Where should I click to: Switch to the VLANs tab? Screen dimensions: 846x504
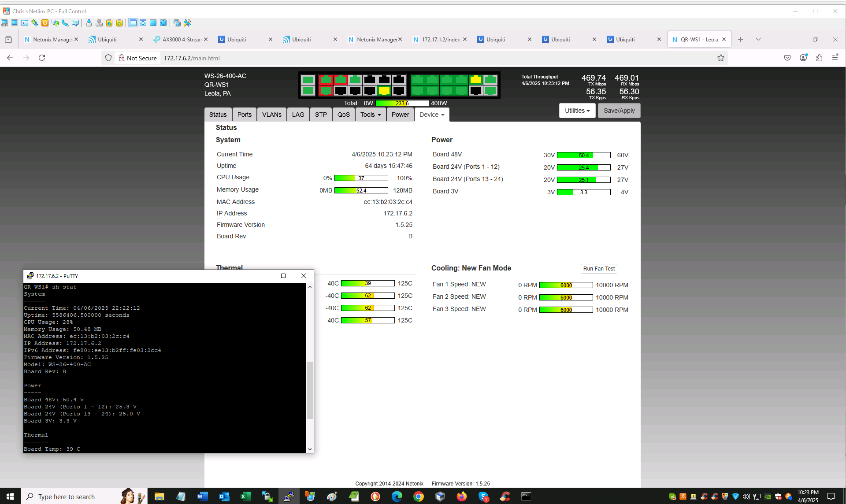coord(271,115)
